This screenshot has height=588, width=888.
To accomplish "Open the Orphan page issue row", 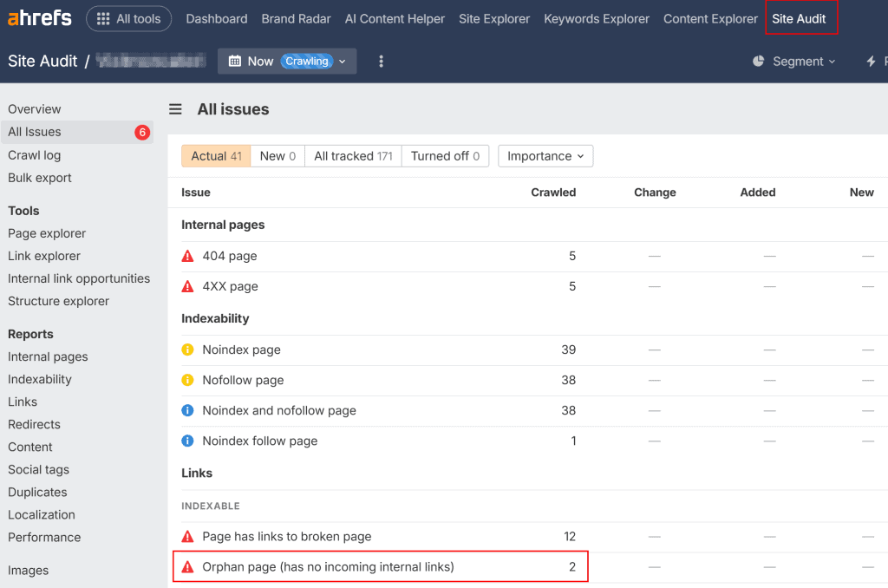I will pyautogui.click(x=381, y=566).
